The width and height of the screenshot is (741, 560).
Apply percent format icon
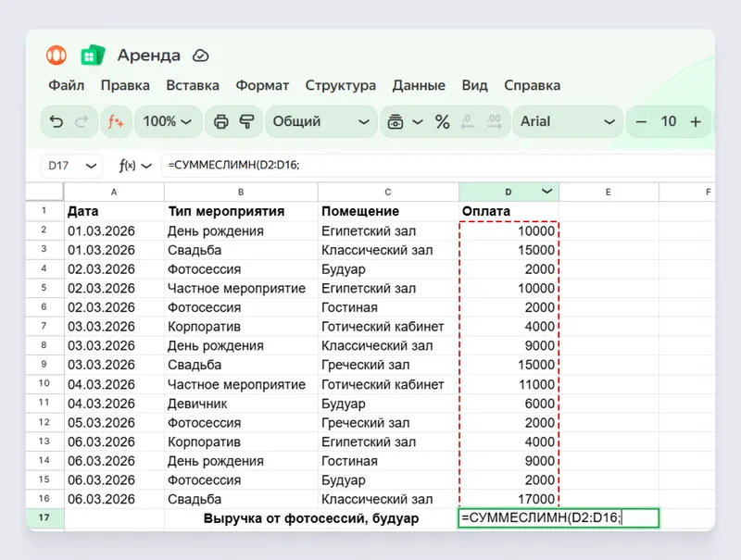click(x=443, y=122)
